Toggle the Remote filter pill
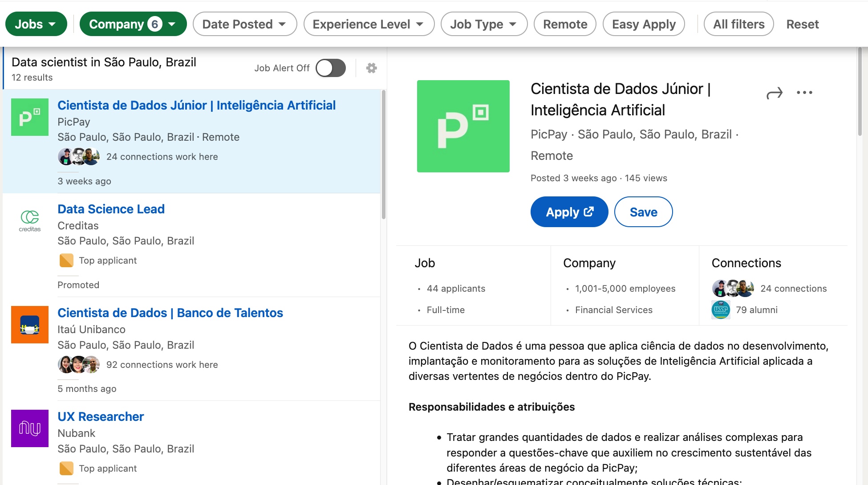This screenshot has height=485, width=868. [565, 24]
